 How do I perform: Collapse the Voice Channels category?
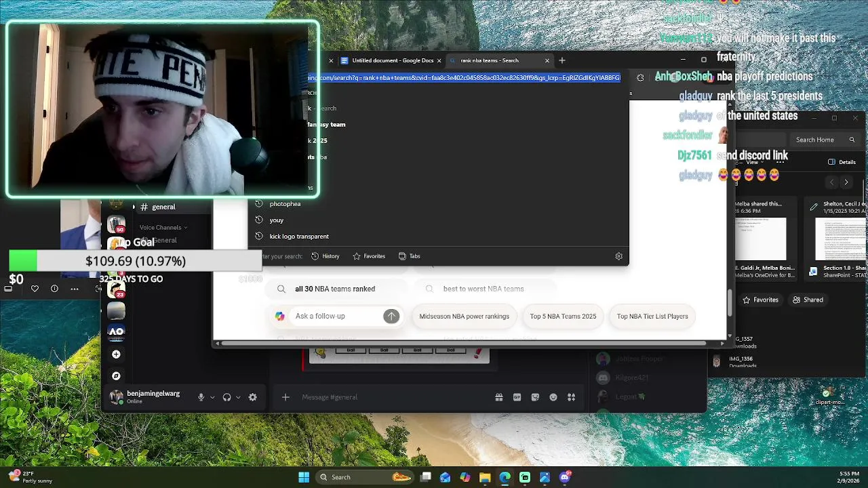coord(163,228)
